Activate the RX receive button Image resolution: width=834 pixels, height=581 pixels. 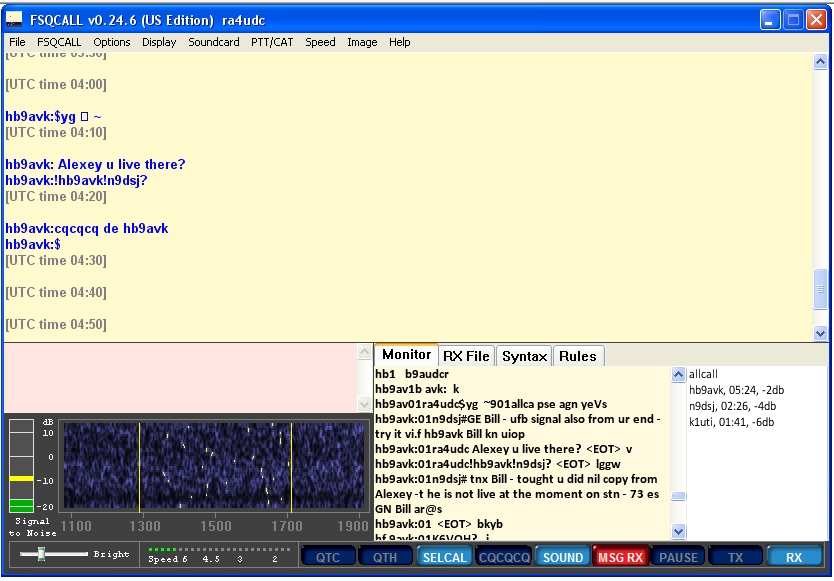(x=794, y=557)
